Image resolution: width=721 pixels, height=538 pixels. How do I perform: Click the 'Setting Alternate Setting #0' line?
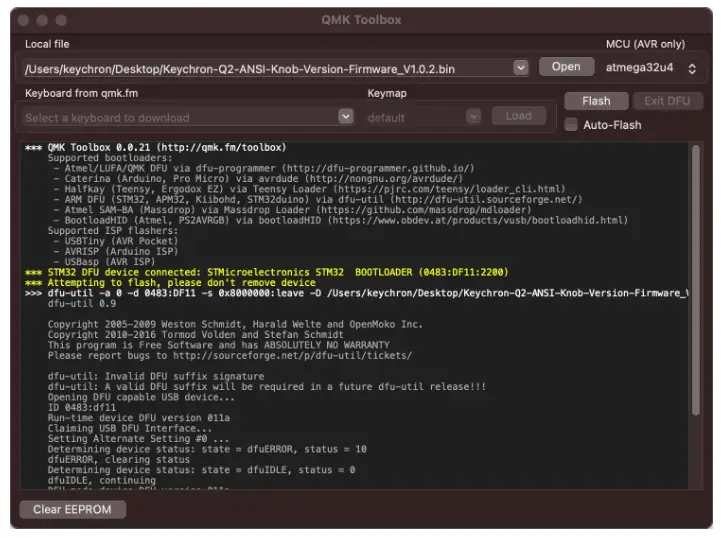138,439
